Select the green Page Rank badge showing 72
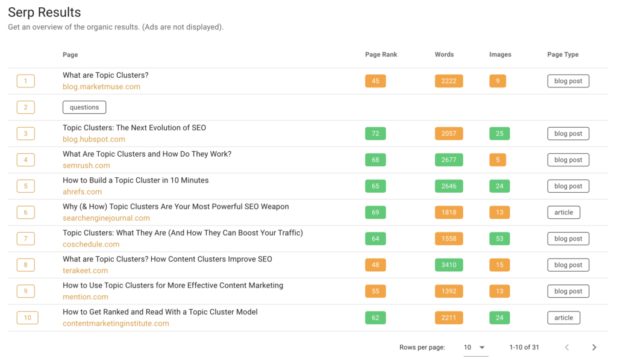This screenshot has height=364, width=617. tap(375, 133)
